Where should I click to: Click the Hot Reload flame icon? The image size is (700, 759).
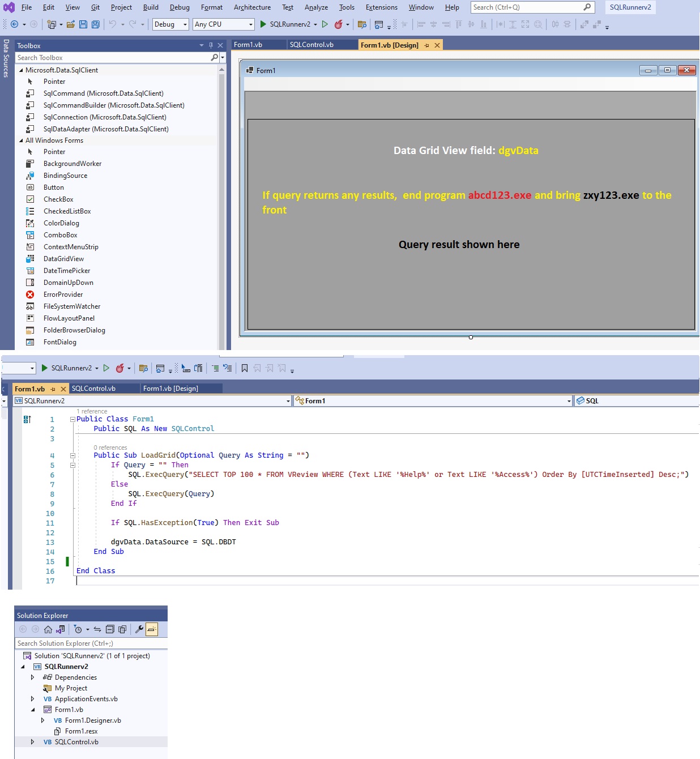338,24
